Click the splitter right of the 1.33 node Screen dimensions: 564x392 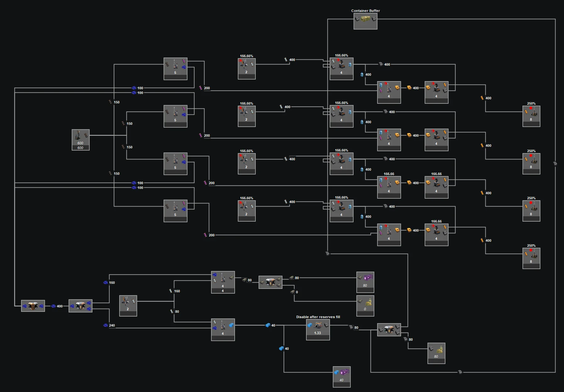(389, 330)
